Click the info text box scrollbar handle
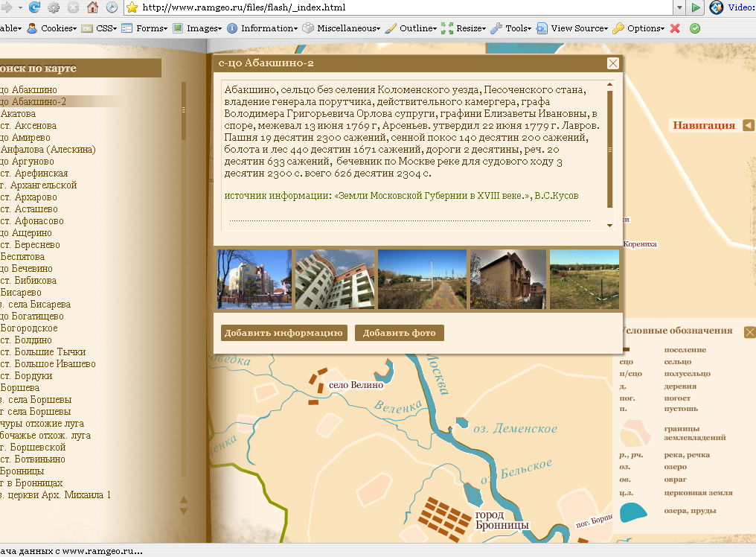Image resolution: width=756 pixels, height=557 pixels. [610, 149]
